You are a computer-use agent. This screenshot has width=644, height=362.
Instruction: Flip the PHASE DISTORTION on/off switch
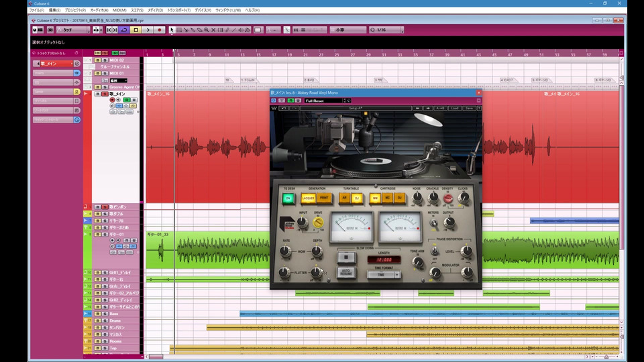pyautogui.click(x=434, y=251)
